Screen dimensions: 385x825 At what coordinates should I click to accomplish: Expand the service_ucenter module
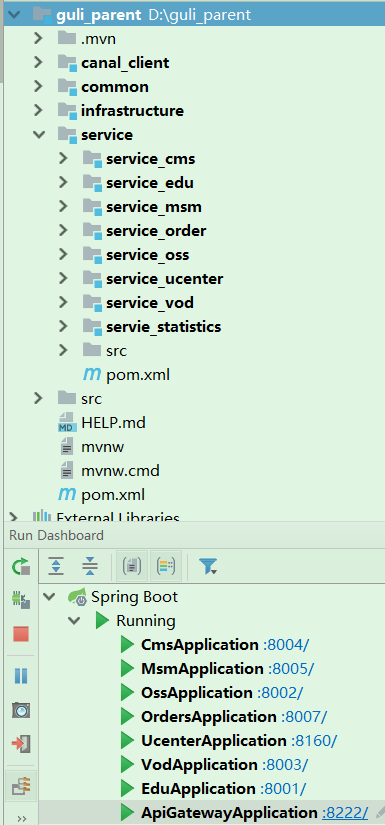pos(63,279)
